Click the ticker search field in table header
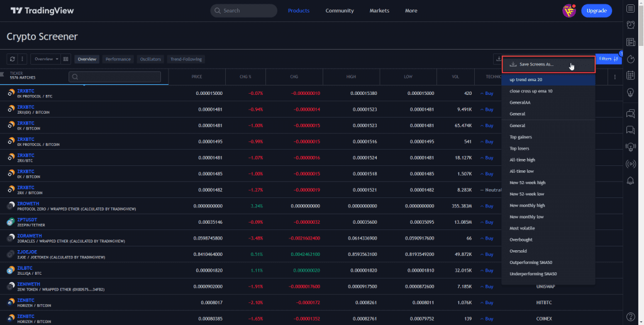This screenshot has height=325, width=644. coord(114,77)
